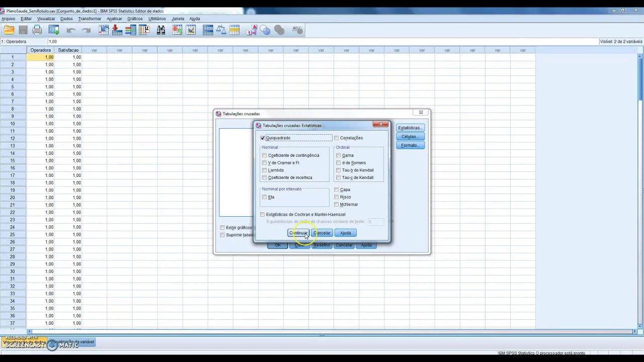Check Coeficiente de incerteza
The image size is (644, 362).
[x=265, y=177]
